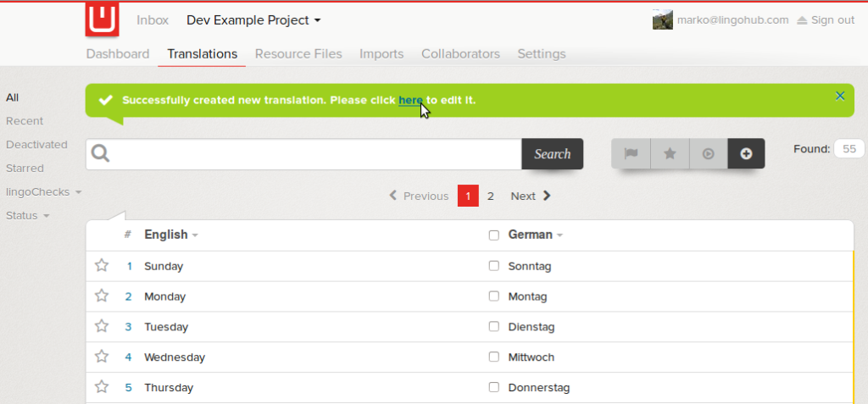Select the Dienstag checkbox
The width and height of the screenshot is (868, 404).
coord(494,326)
